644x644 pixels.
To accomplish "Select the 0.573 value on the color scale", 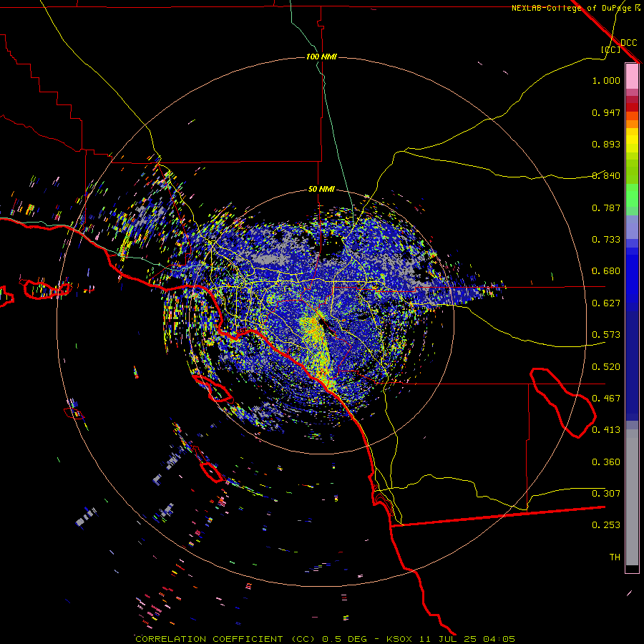I will click(x=606, y=335).
